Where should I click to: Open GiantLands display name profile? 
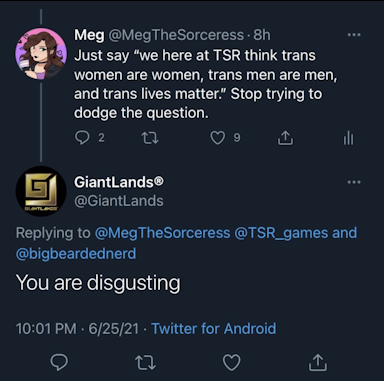tap(119, 182)
